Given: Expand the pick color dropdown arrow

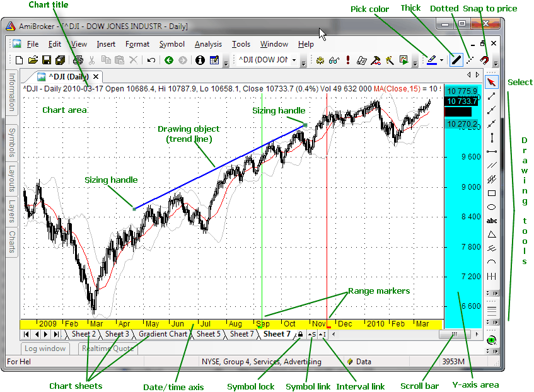Looking at the screenshot, I should coord(442,61).
